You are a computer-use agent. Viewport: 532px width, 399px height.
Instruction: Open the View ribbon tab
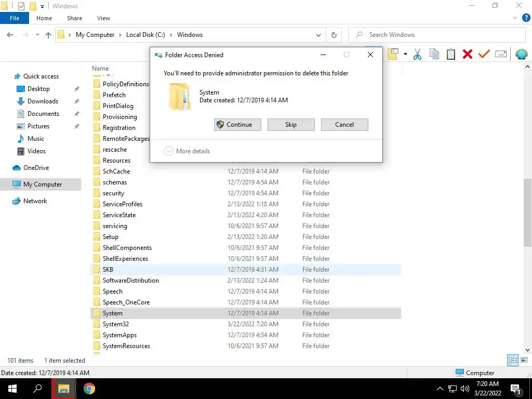103,18
